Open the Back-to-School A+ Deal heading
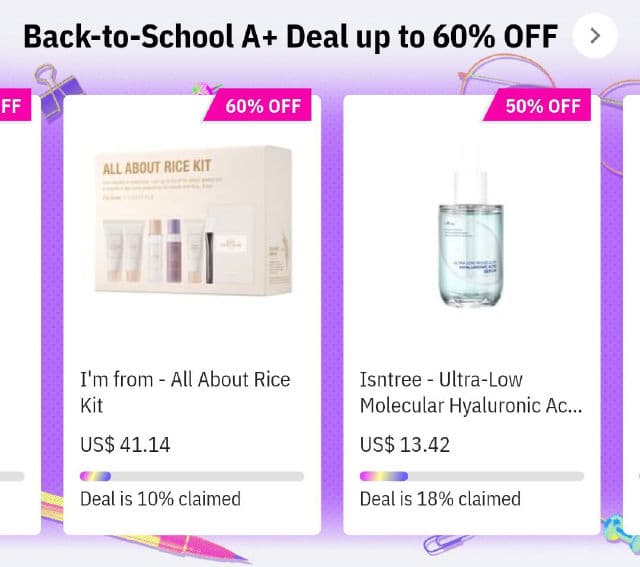The image size is (640, 567). (x=290, y=36)
